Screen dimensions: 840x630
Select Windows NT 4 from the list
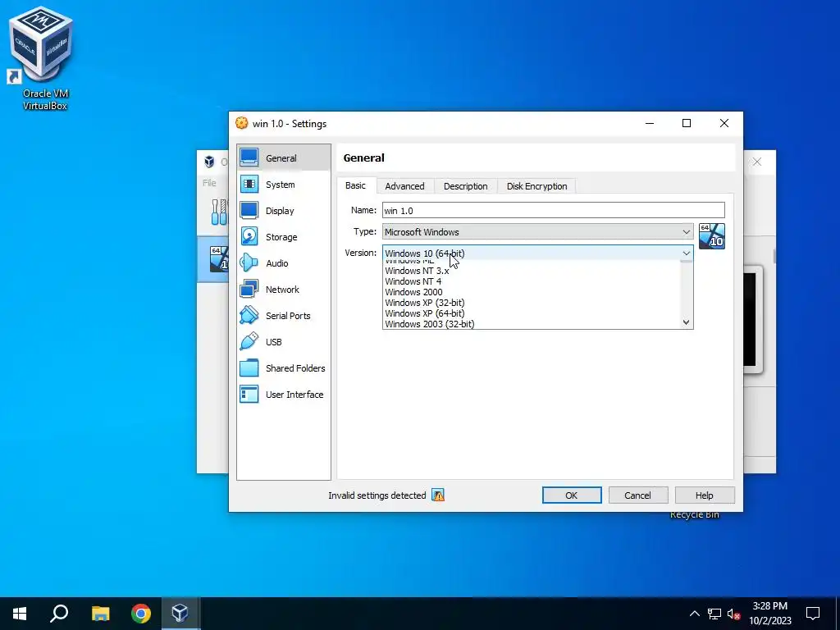[x=531, y=281]
